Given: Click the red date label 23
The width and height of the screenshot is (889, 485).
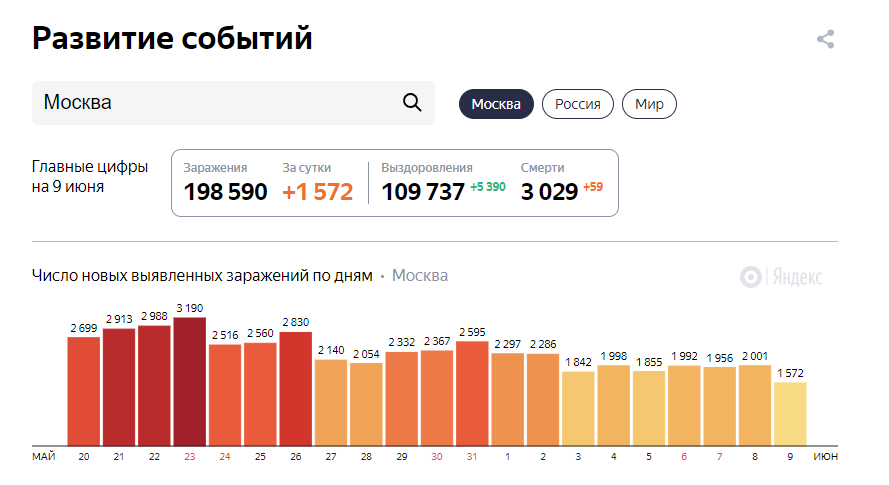Looking at the screenshot, I should click(x=189, y=457).
